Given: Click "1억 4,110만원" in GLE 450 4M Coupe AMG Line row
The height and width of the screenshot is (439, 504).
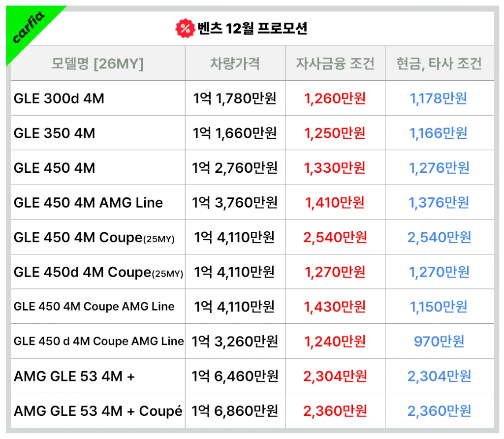Looking at the screenshot, I should point(234,307).
